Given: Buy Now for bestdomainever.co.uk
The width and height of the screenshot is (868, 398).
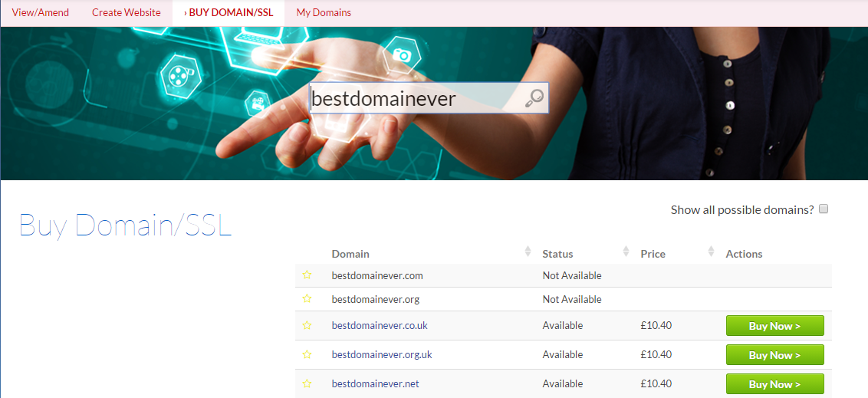Looking at the screenshot, I should 775,325.
